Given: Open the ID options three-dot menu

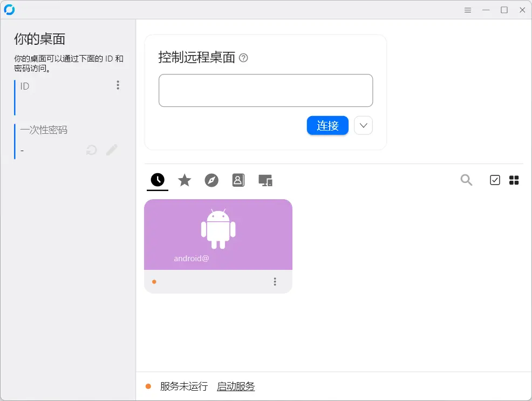Looking at the screenshot, I should [x=118, y=85].
